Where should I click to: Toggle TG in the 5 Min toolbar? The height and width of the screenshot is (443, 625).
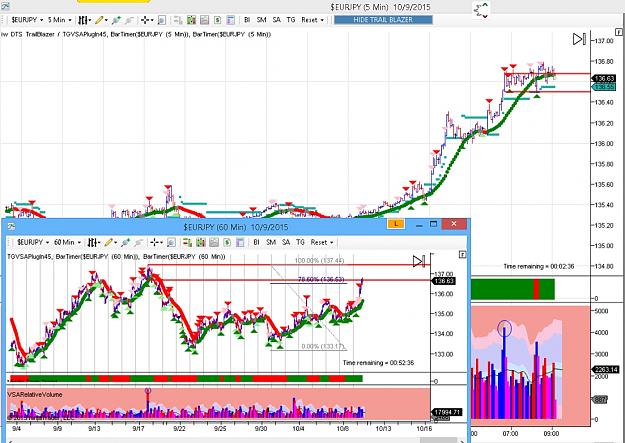coord(291,20)
